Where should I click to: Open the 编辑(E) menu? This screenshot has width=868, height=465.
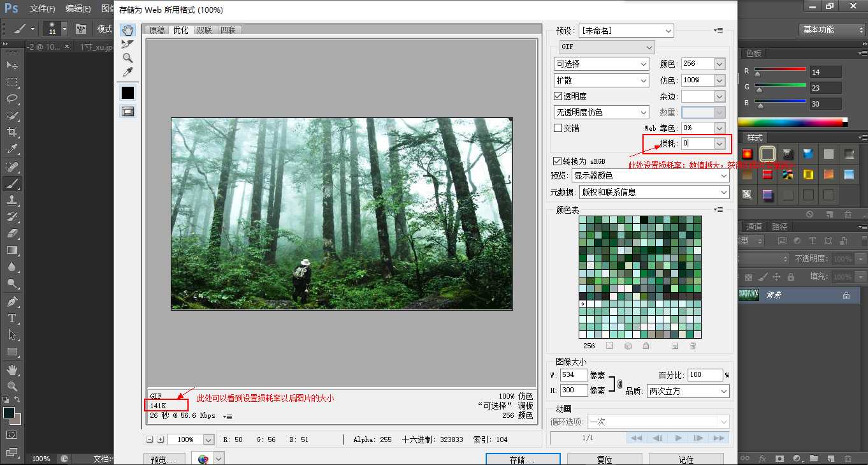coord(78,9)
